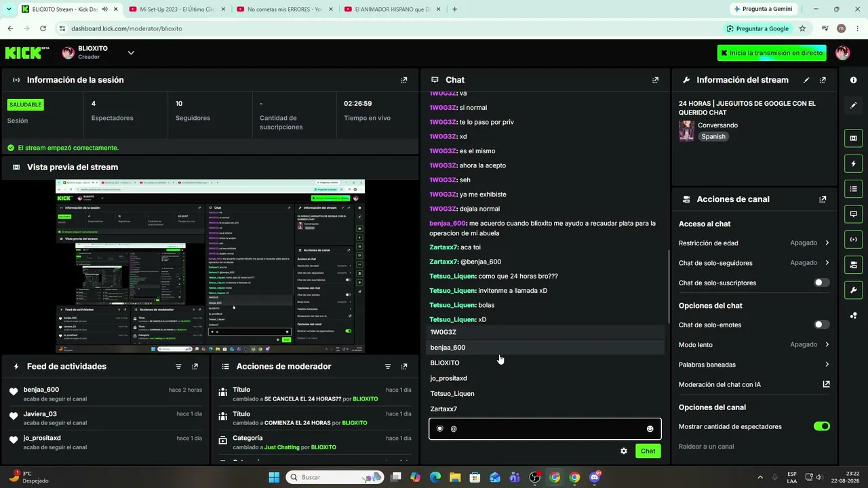Click the Spanish language tag
This screenshot has height=488, width=868.
(713, 136)
